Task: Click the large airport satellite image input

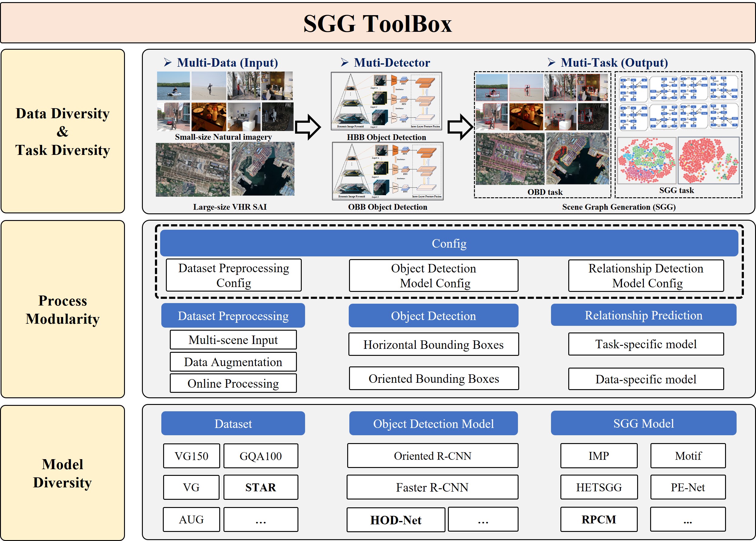Action: tap(193, 169)
